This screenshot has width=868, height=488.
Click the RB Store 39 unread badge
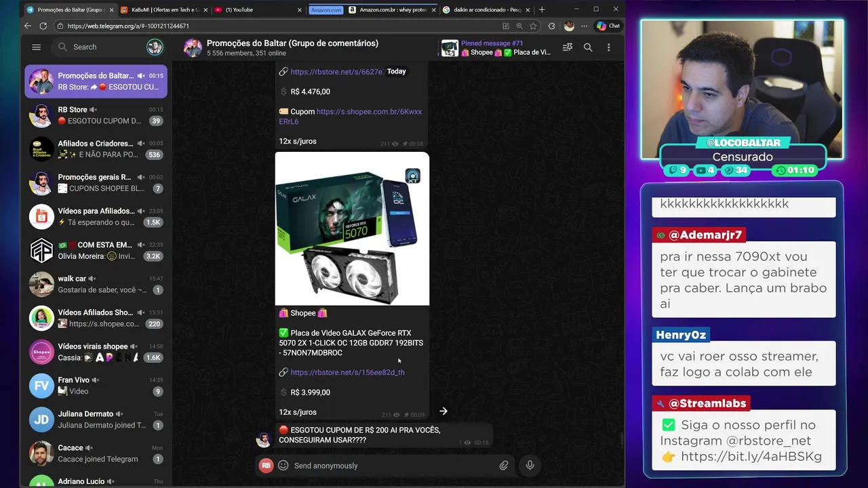pos(156,121)
